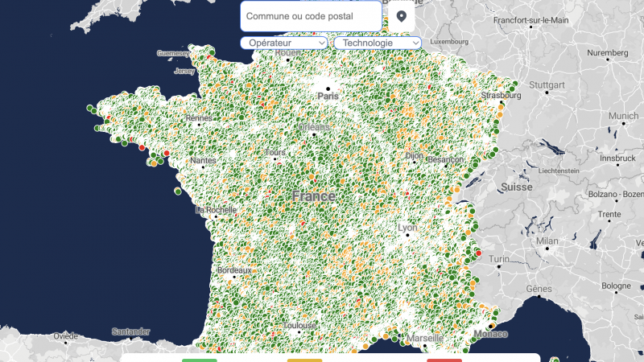Click the orange legend swatch at bottom
The height and width of the screenshot is (362, 644).
click(305, 360)
